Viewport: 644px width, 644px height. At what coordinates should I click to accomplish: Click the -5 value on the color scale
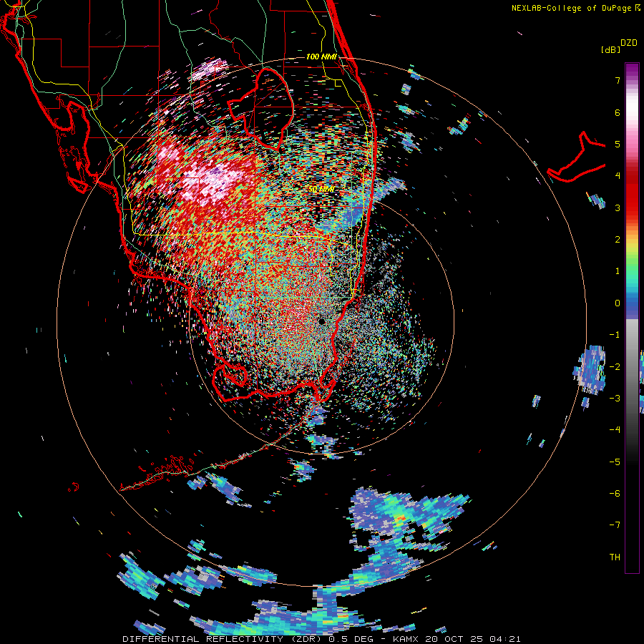click(x=615, y=462)
